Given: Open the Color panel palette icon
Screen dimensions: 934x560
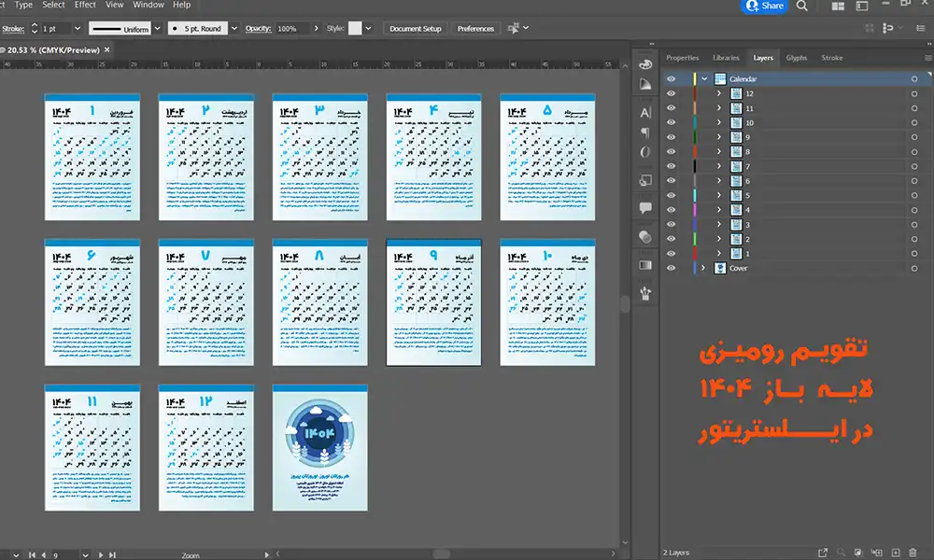Looking at the screenshot, I should coord(645,64).
